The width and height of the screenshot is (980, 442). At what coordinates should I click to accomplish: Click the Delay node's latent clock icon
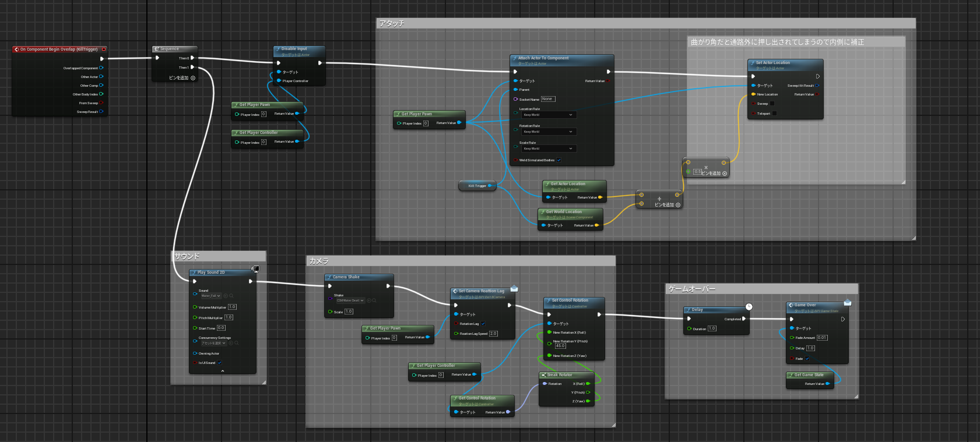tap(749, 306)
